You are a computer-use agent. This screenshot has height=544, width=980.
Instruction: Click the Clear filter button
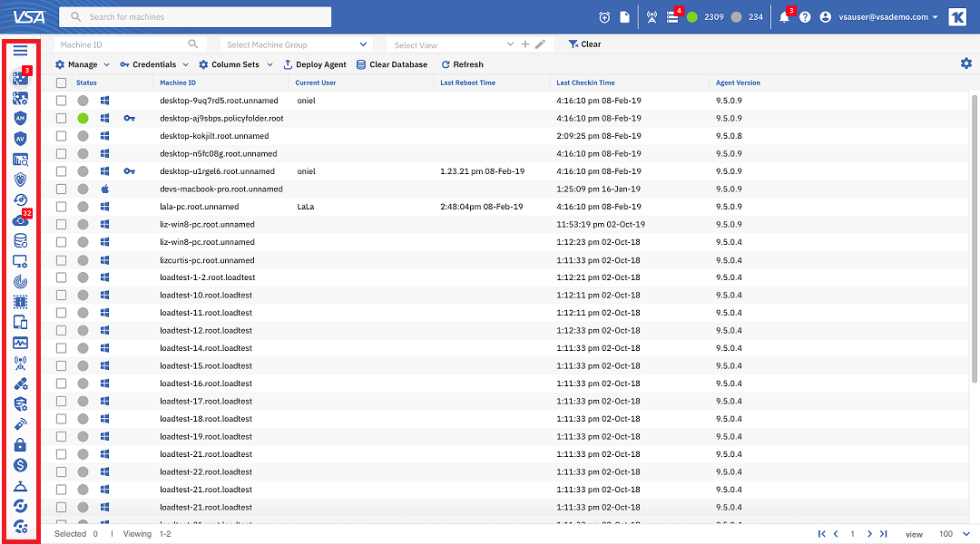click(584, 44)
